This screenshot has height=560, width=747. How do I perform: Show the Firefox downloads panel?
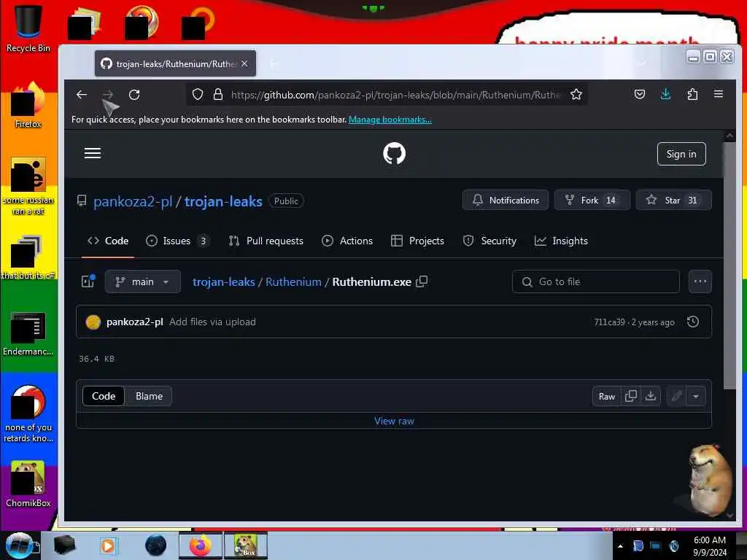(665, 94)
